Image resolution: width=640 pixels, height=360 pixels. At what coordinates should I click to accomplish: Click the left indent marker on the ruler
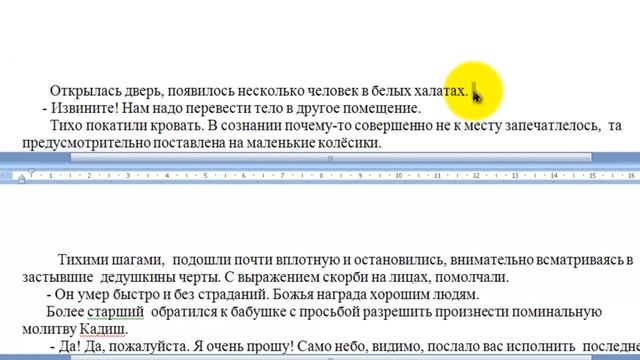click(x=22, y=179)
